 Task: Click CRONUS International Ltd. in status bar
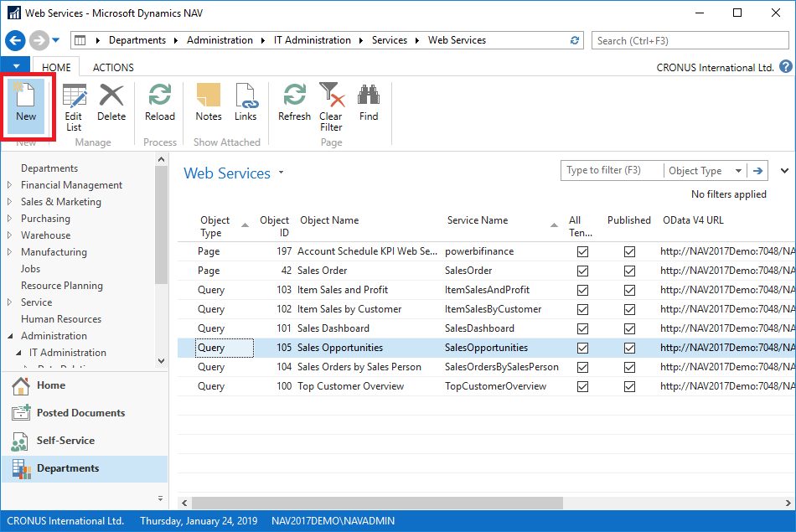(x=65, y=521)
